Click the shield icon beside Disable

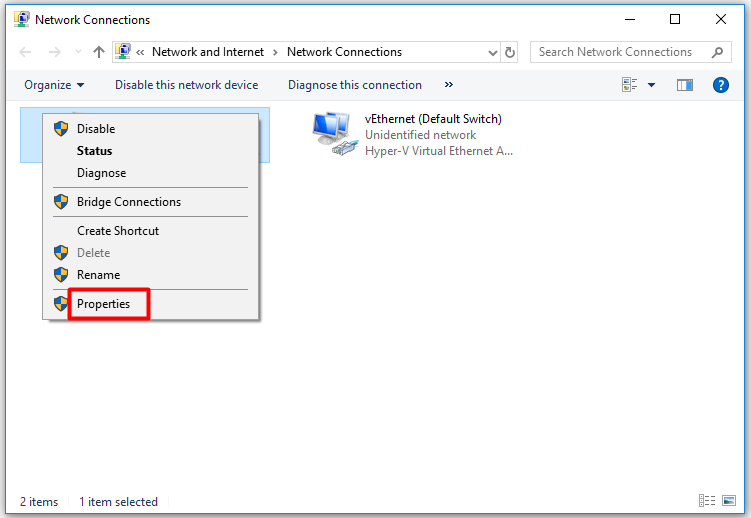[61, 128]
